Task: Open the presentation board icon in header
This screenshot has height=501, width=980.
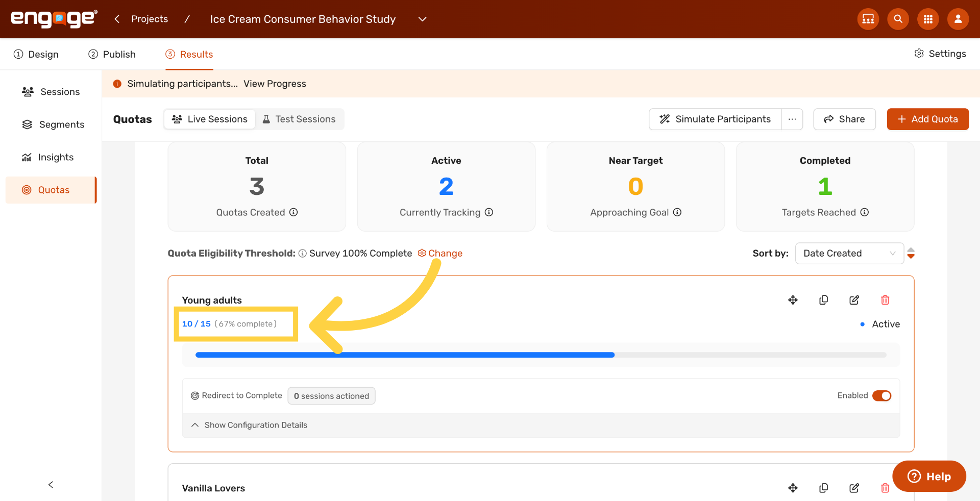Action: pos(868,19)
